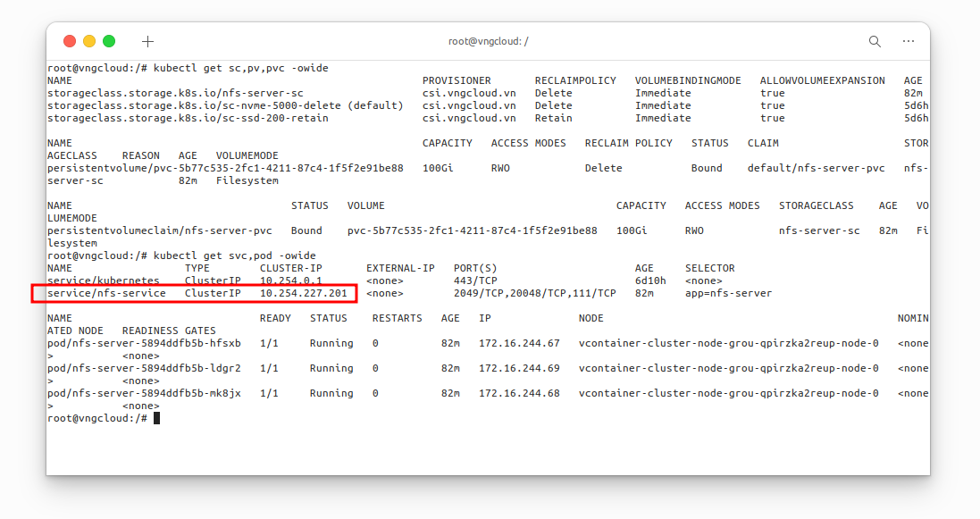Click pod name ending in mk8jx

[x=144, y=393]
